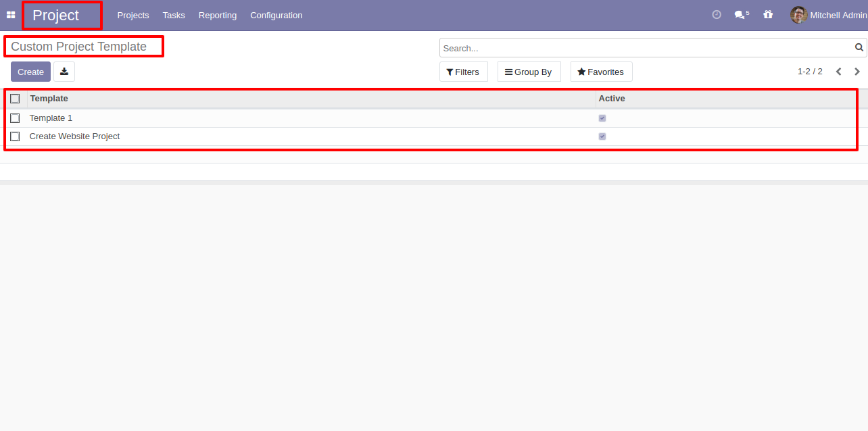Go to previous page arrow
The image size is (868, 431).
pos(839,72)
